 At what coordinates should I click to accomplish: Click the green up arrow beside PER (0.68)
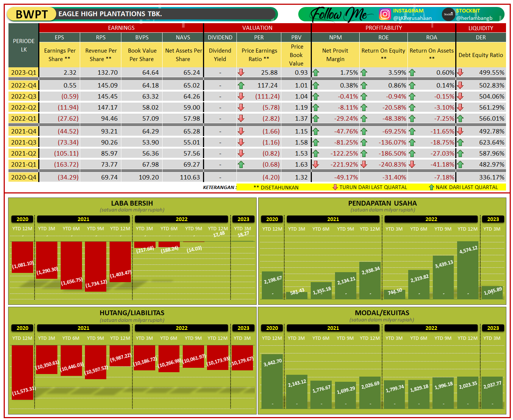tap(241, 164)
